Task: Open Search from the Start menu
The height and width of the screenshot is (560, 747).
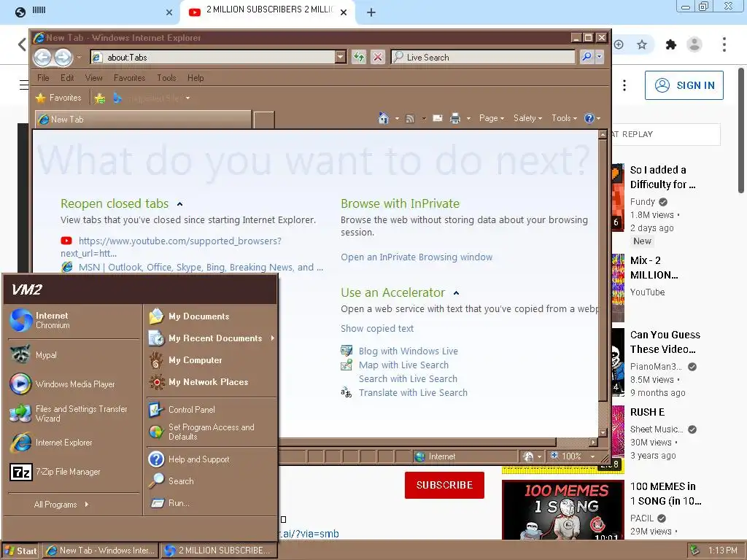Action: (x=211, y=481)
